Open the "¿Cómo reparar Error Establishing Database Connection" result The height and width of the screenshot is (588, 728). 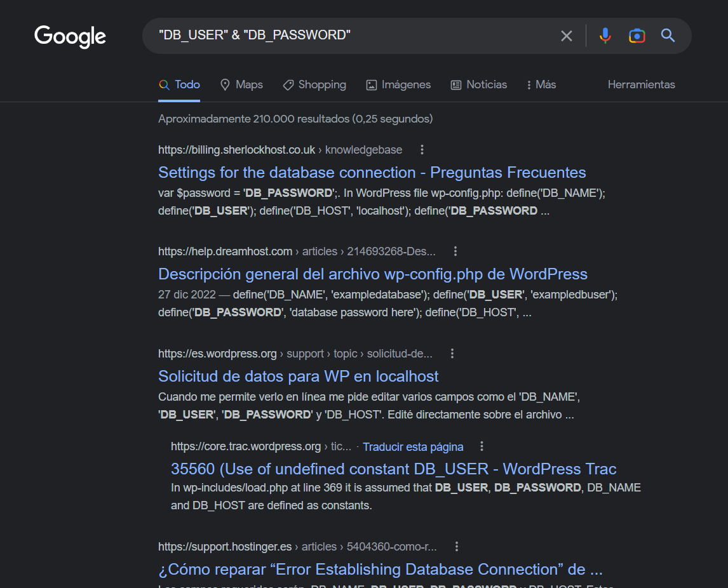[x=381, y=570]
